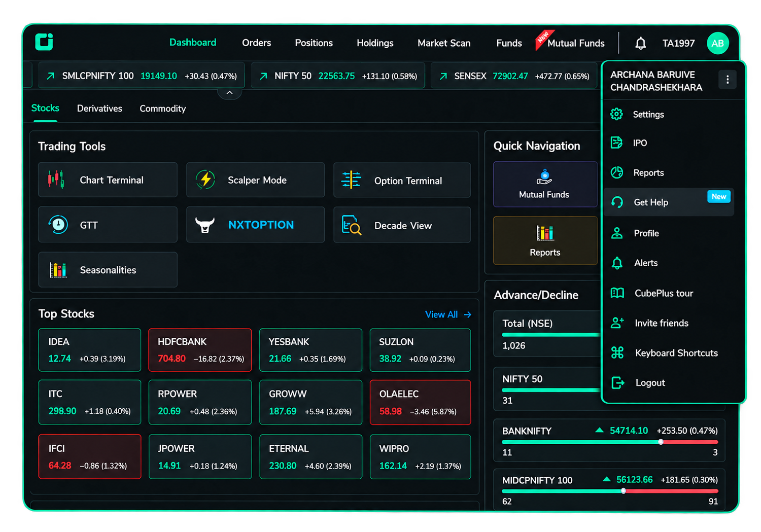Click the Chart Terminal candlestick icon
Viewport: 761px width, 532px height.
(56, 180)
